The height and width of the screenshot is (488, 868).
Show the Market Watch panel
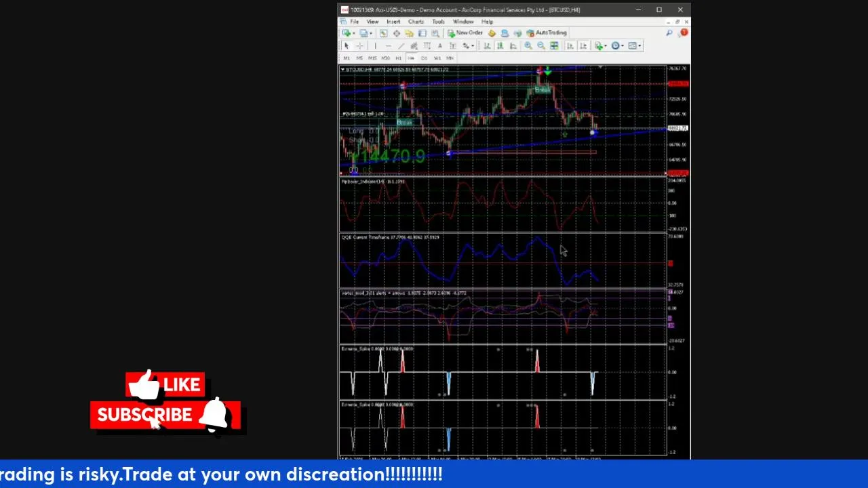point(383,33)
